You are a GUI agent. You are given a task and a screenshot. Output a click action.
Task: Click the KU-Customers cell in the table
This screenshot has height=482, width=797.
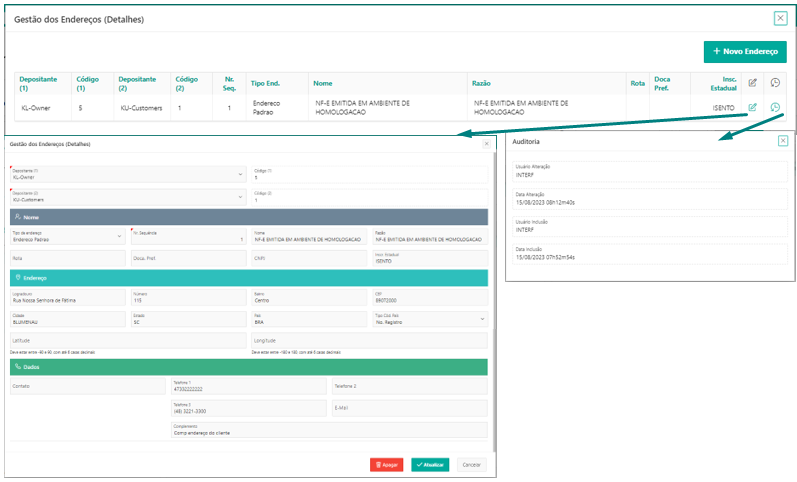141,108
